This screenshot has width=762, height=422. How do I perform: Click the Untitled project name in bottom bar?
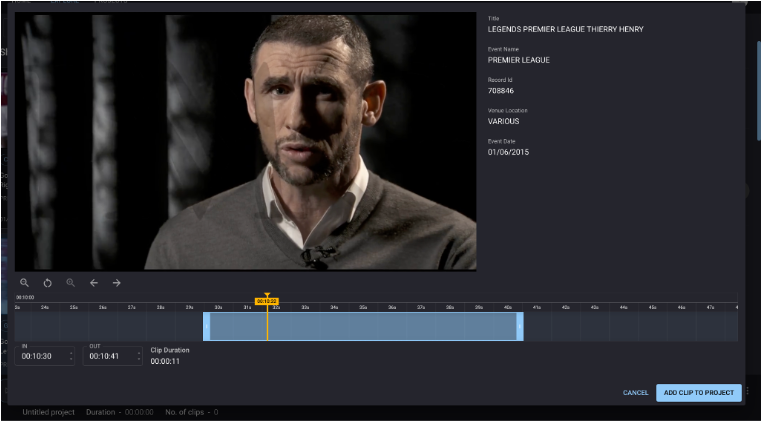click(x=49, y=412)
